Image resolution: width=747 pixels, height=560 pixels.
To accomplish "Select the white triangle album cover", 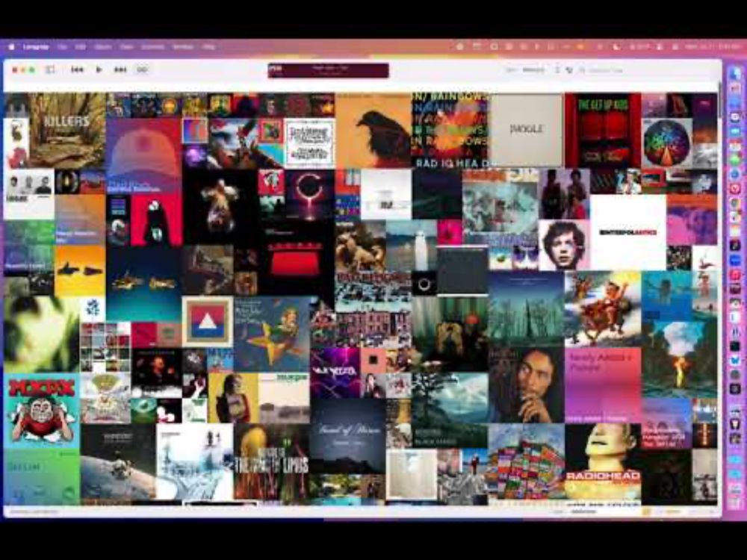I will point(207,321).
